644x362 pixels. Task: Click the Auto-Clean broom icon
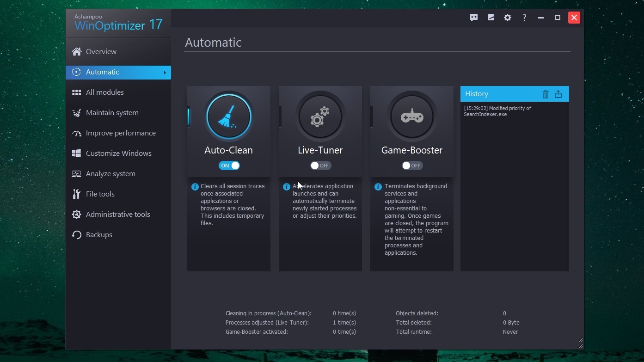tap(229, 117)
